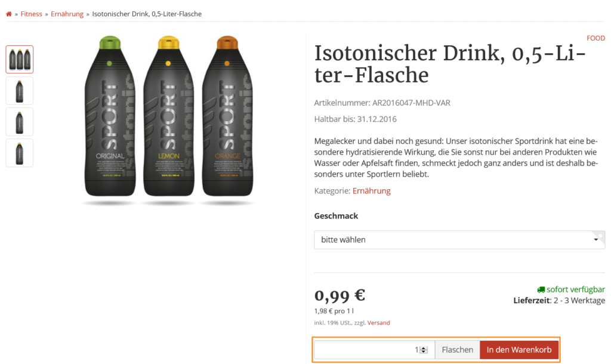Viewport: 611px width, 364px height.
Task: Show the green-cap bottle thumbnail
Action: [x=20, y=122]
